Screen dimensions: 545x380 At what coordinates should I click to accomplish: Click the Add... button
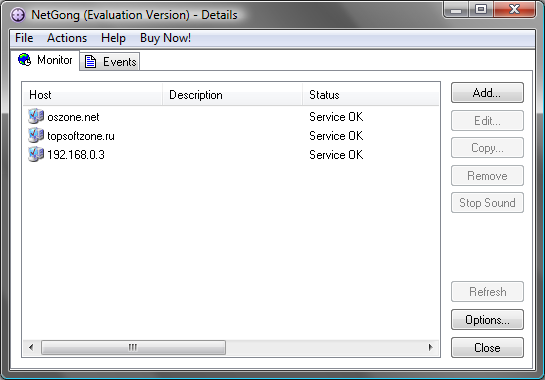[487, 92]
